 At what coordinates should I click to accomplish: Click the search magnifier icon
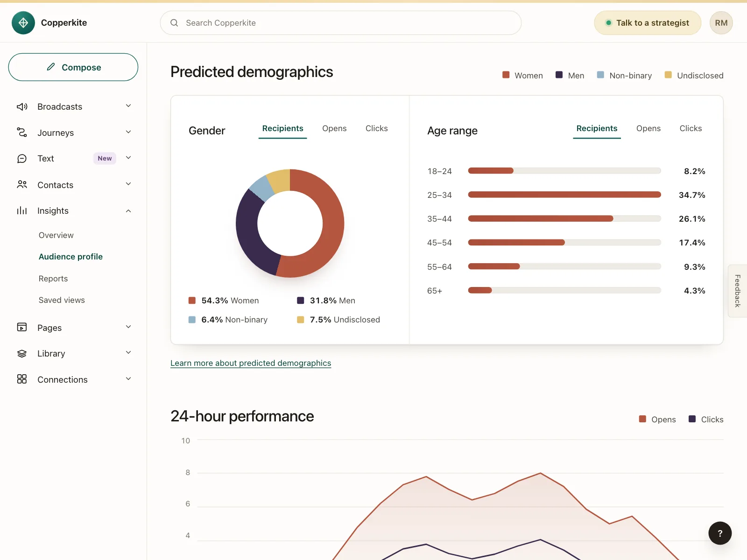[174, 23]
